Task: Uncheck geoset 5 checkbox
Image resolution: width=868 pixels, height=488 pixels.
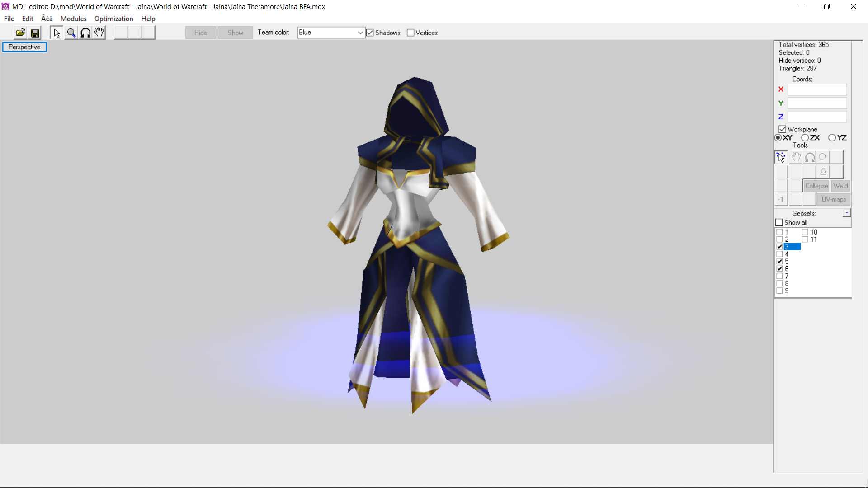Action: pyautogui.click(x=779, y=261)
